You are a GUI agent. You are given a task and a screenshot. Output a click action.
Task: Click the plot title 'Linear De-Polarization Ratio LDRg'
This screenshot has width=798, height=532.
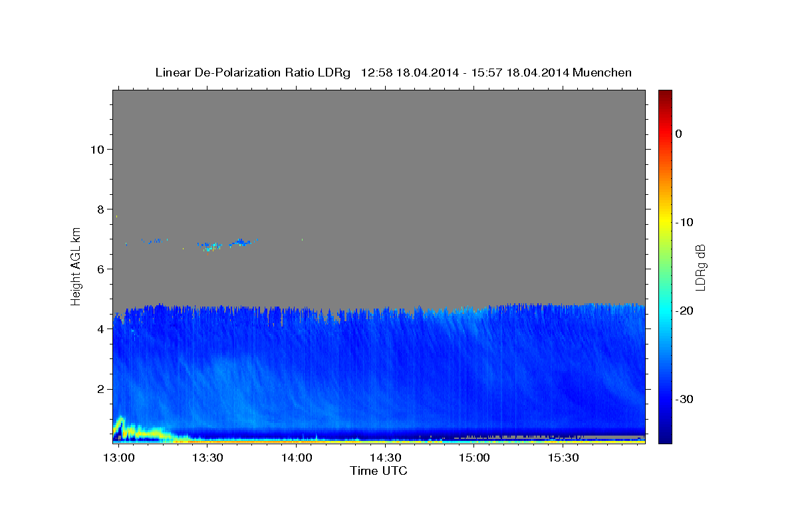coord(252,72)
